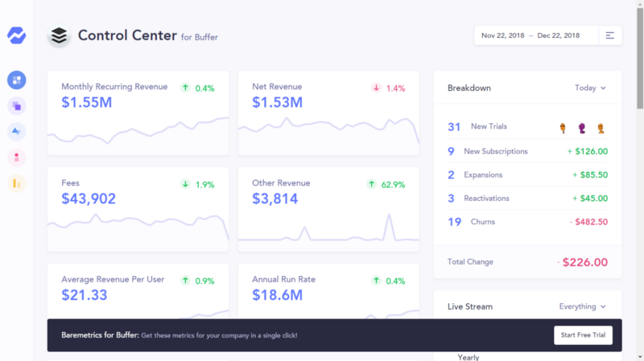Open the filter menu icon beside date range
Viewport: 644px width, 361px height.
point(610,35)
